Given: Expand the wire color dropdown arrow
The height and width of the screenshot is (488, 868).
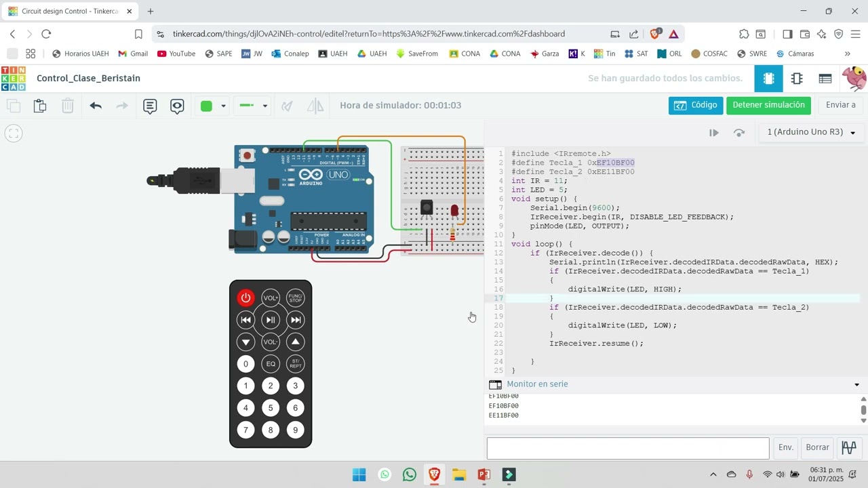Looking at the screenshot, I should pos(223,106).
